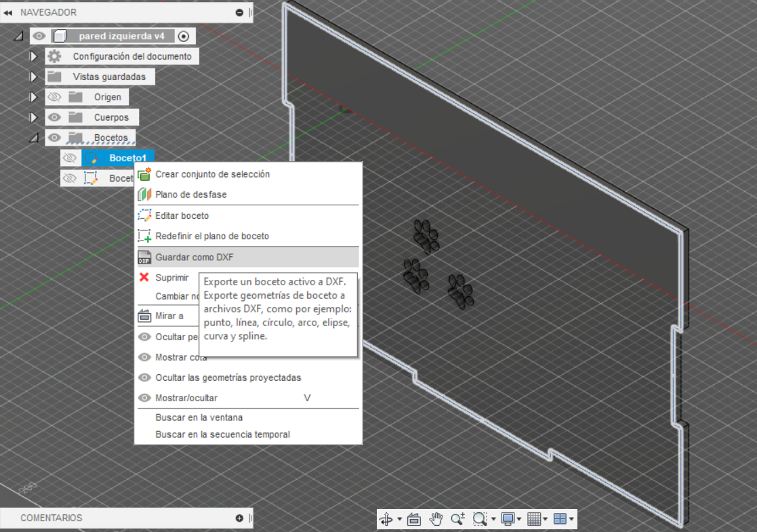Viewport: 757px width, 532px height.
Task: Choose Ocultar perfil menu entry
Action: tap(168, 337)
